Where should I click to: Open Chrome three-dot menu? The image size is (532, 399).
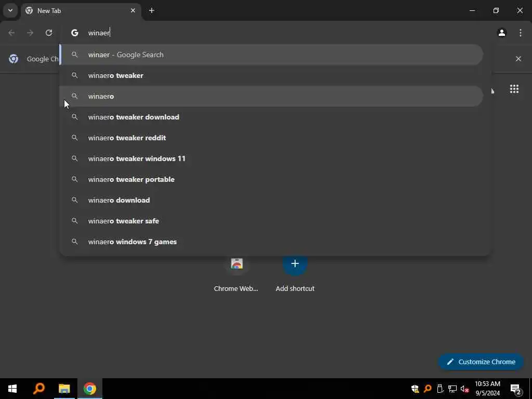(521, 33)
